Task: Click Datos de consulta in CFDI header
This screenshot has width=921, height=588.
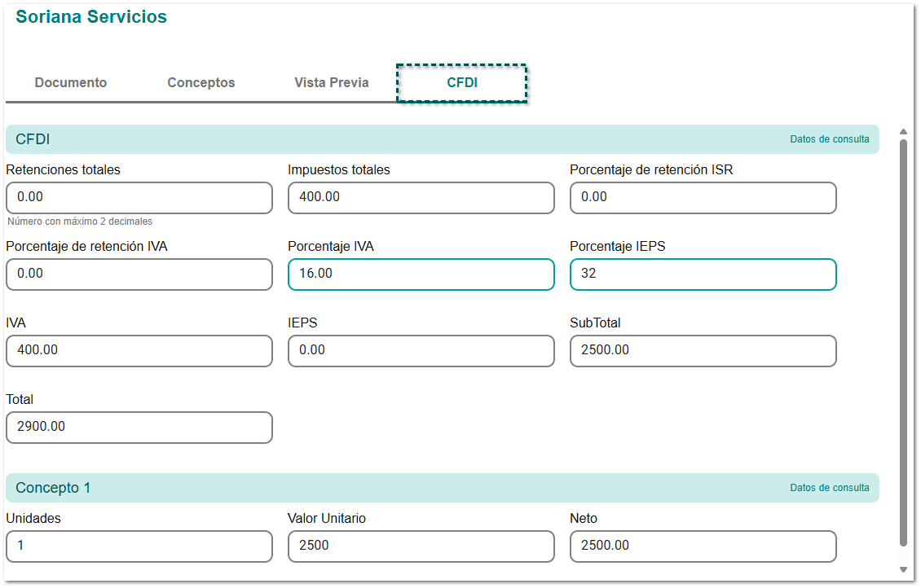Action: tap(829, 139)
